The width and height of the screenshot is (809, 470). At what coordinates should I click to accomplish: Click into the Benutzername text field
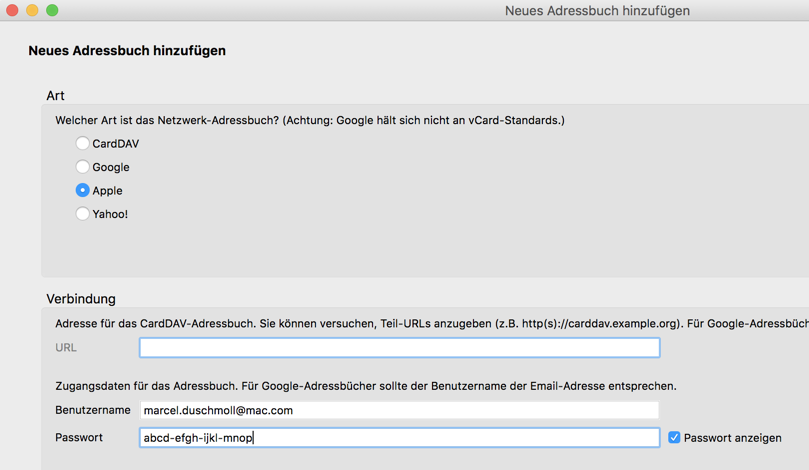pos(399,410)
